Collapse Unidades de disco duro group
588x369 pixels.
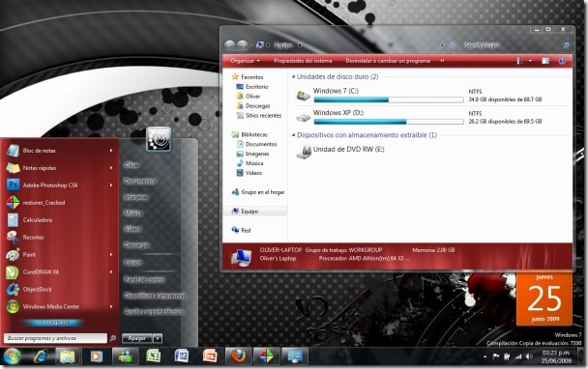(293, 77)
